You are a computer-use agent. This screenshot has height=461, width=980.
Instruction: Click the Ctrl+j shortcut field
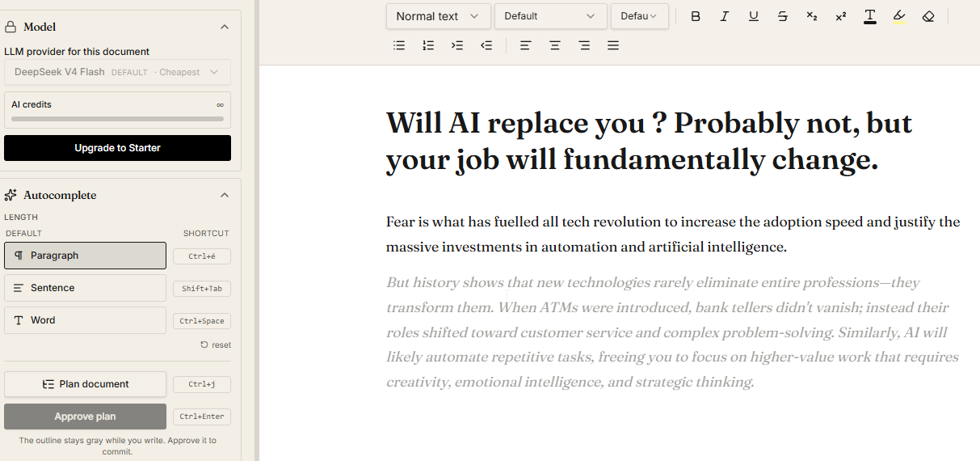[202, 385]
